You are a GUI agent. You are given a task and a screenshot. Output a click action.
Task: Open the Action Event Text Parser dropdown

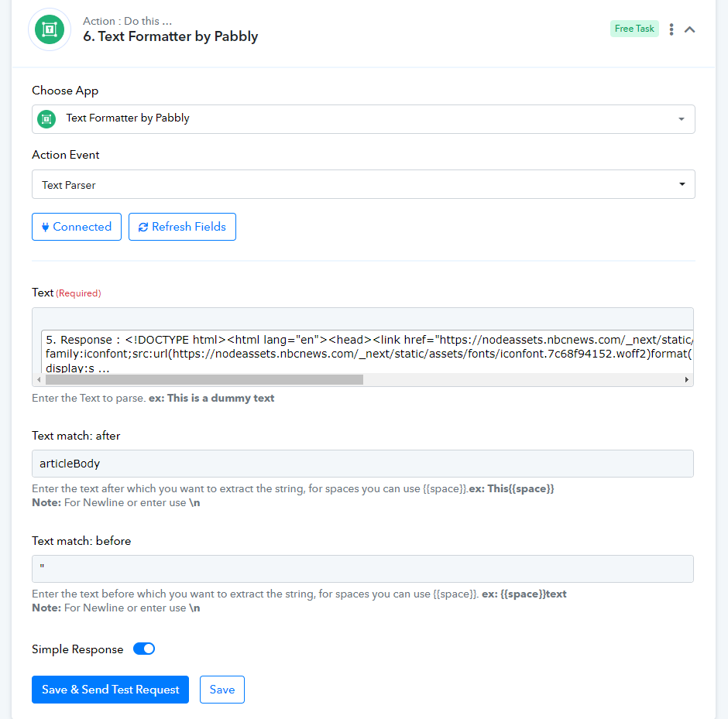point(363,184)
